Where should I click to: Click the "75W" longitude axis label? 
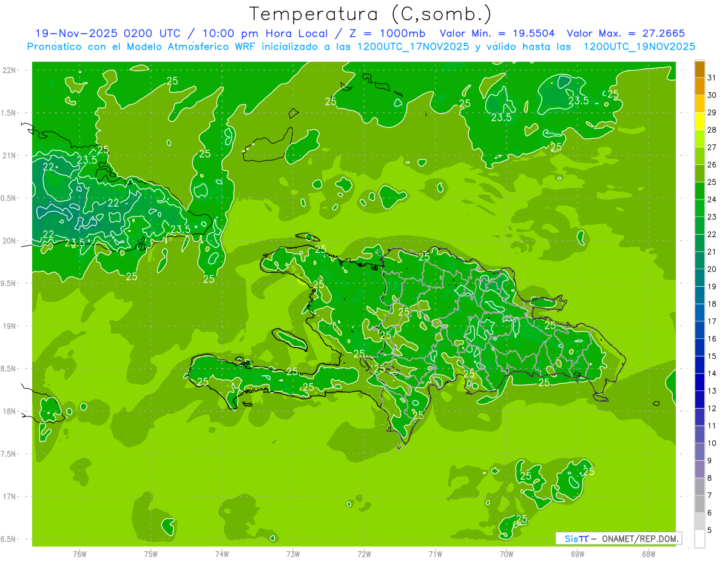coord(150,554)
